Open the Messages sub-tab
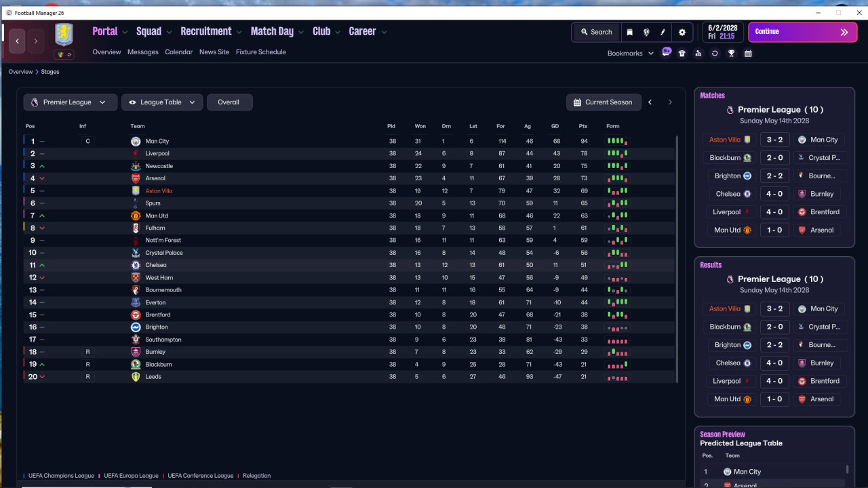Image resolution: width=868 pixels, height=488 pixels. pyautogui.click(x=143, y=52)
